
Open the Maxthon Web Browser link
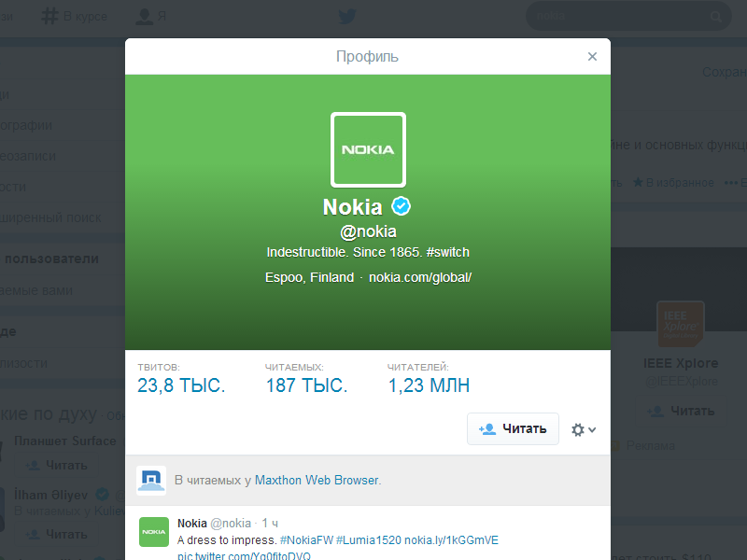click(x=317, y=480)
